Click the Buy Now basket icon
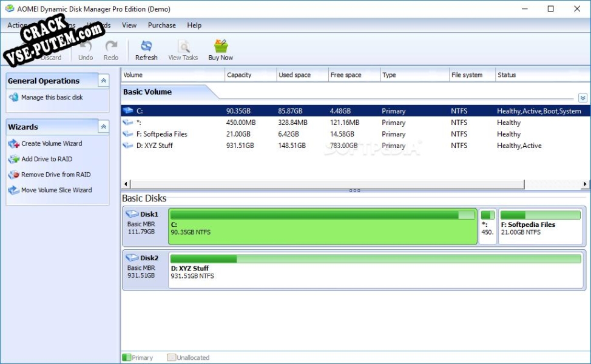Screen dimensions: 591x364 (x=221, y=45)
